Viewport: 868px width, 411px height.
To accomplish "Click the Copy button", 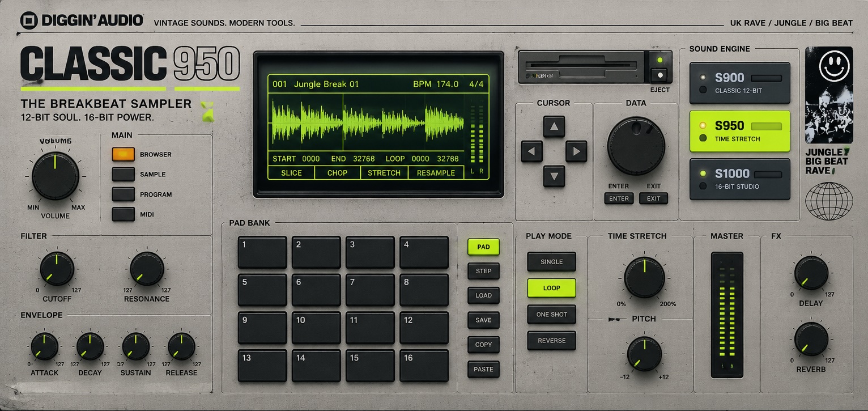I will point(483,345).
